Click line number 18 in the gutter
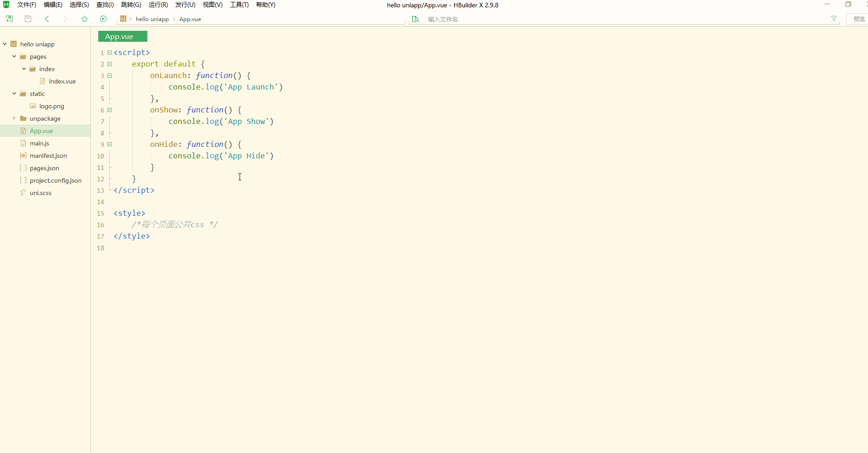Viewport: 868px width, 453px height. pyautogui.click(x=101, y=248)
